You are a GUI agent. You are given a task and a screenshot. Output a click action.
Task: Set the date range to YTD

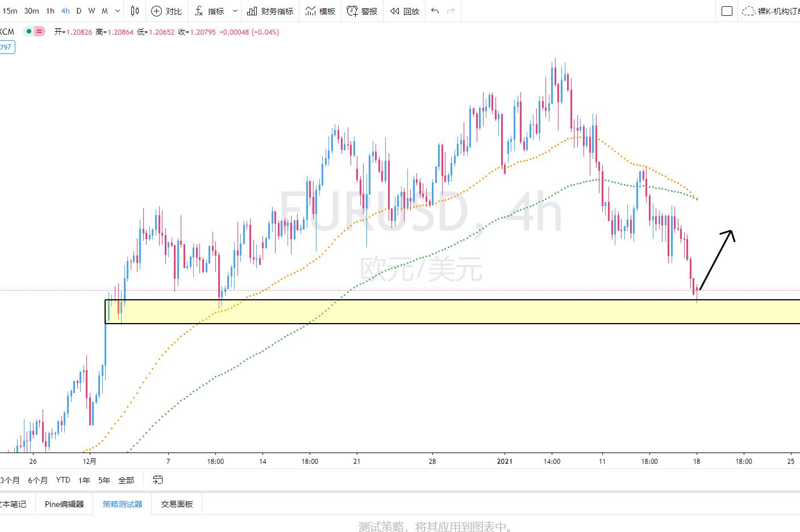(63, 480)
